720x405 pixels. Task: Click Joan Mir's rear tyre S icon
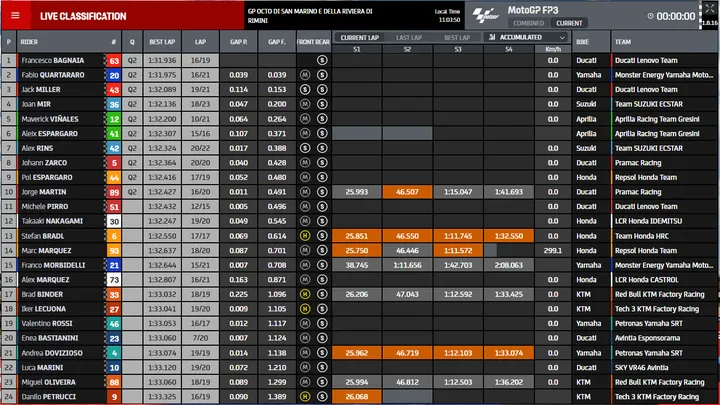322,104
